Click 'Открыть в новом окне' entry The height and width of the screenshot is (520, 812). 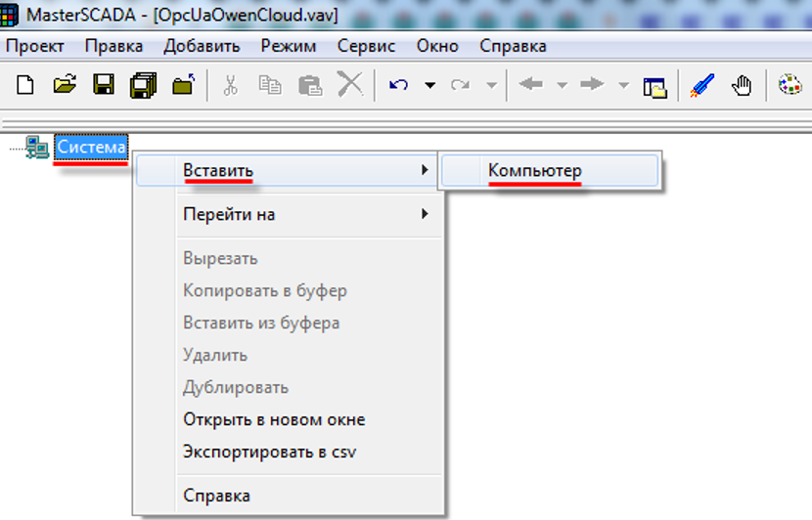274,419
